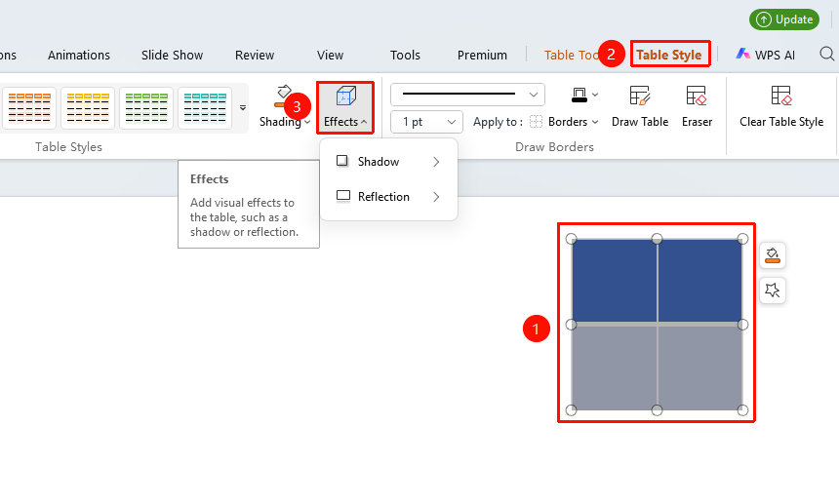Click the bottom-left gray table cell
The width and height of the screenshot is (839, 504).
[615, 368]
